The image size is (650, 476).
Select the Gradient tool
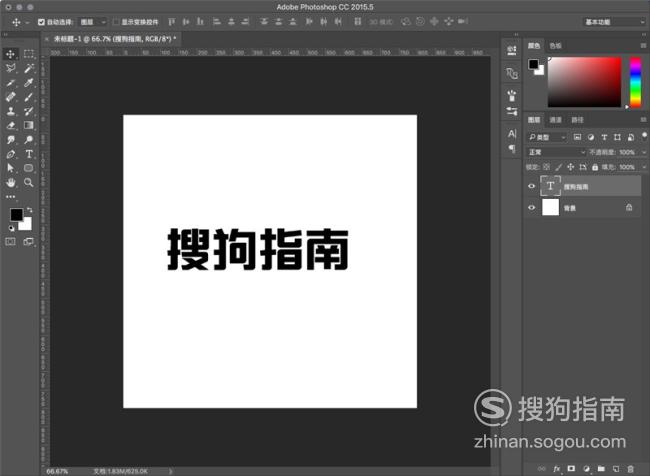click(x=29, y=125)
